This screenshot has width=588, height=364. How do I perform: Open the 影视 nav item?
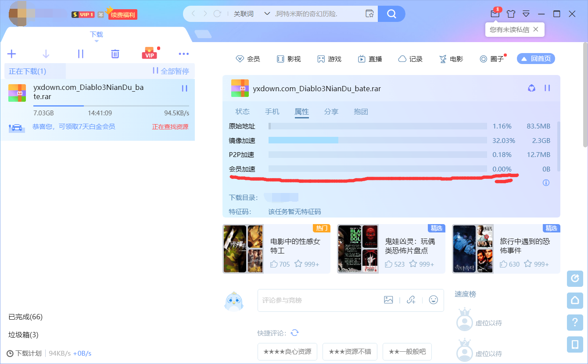pos(289,59)
